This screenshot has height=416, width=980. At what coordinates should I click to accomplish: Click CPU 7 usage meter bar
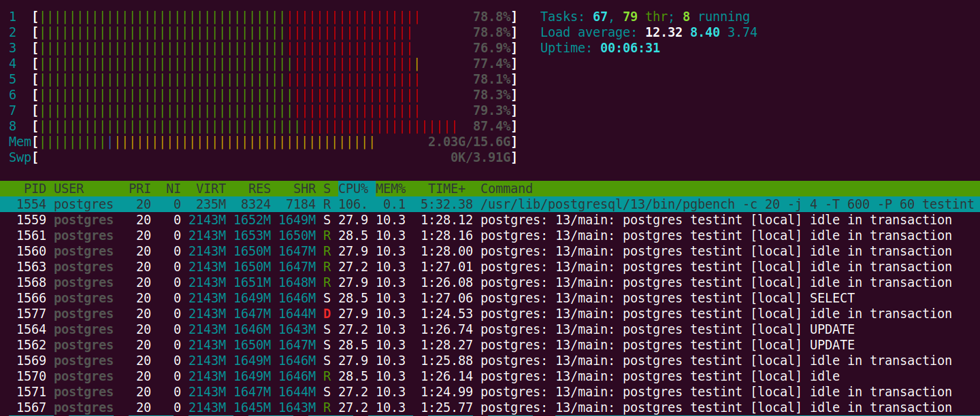pyautogui.click(x=274, y=110)
